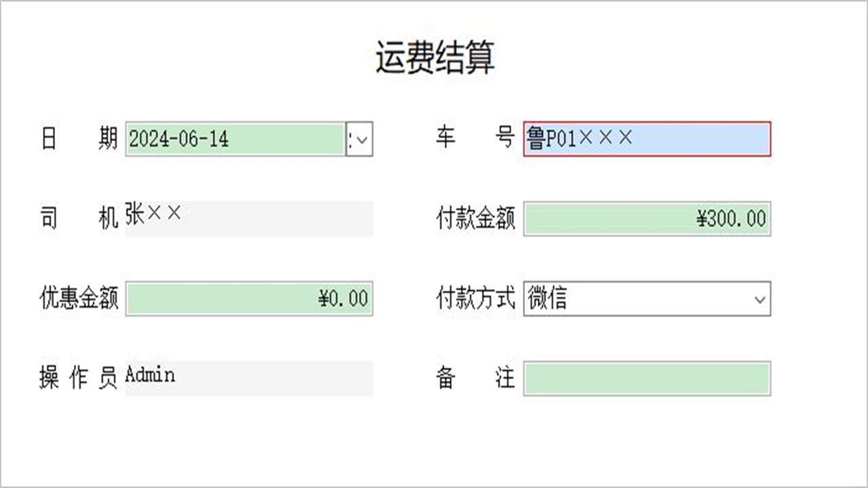868x488 pixels.
Task: Click the 微信 payment method value
Action: pyautogui.click(x=542, y=298)
